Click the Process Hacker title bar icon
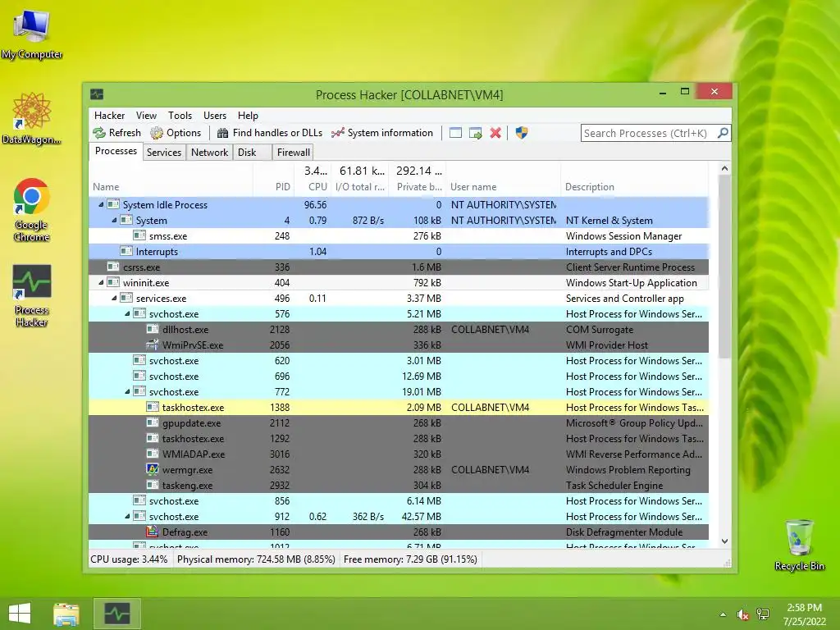 click(97, 94)
